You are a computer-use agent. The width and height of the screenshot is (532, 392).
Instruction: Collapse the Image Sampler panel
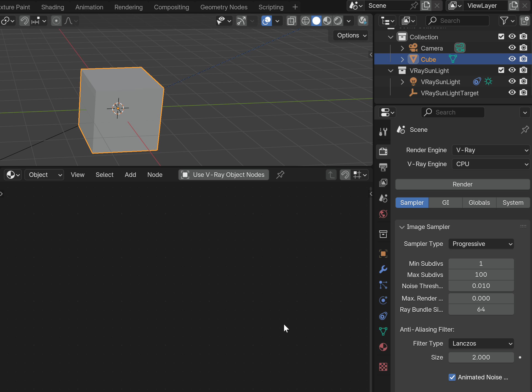[x=402, y=227]
